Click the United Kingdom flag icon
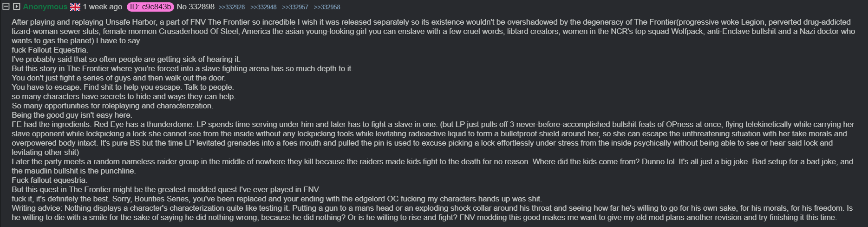Image resolution: width=868 pixels, height=227 pixels. point(75,7)
